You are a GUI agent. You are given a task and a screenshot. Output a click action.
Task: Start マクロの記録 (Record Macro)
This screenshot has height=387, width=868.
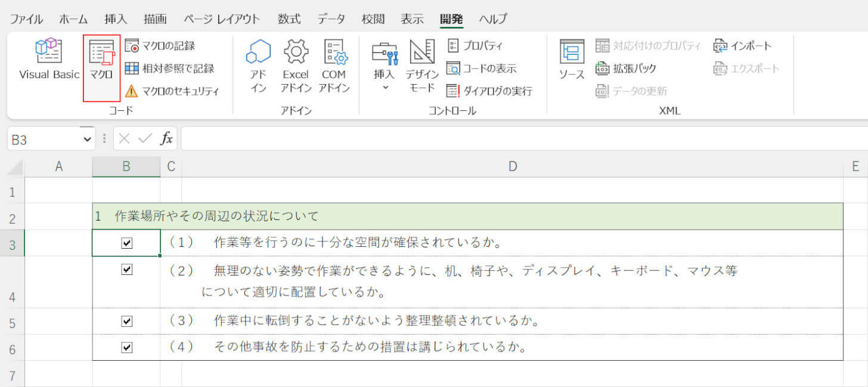click(173, 45)
